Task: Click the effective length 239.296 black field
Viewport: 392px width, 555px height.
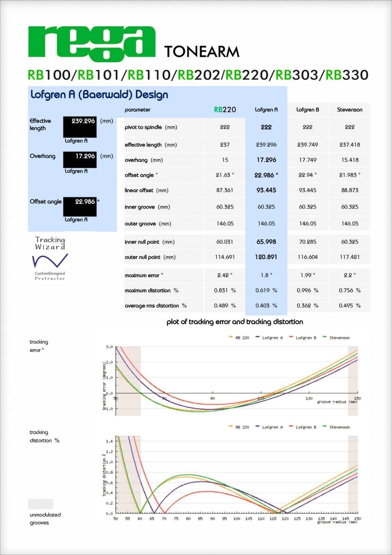Action: click(80, 127)
